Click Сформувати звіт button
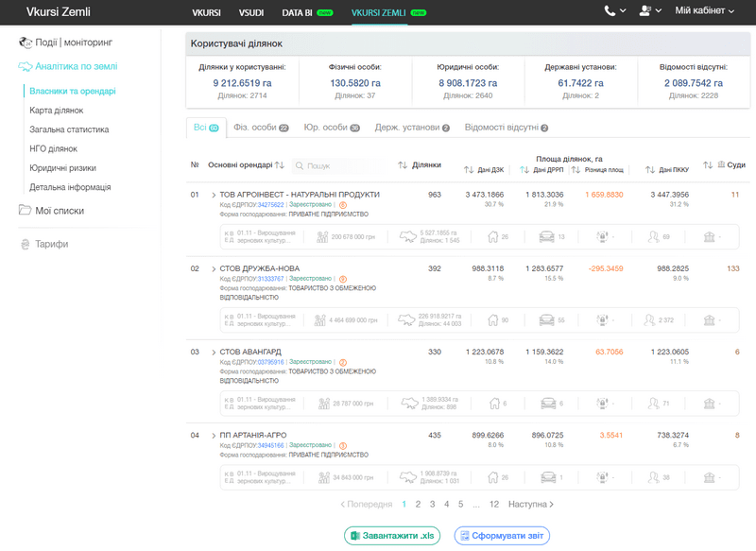Screen dimensions: 756x551 pos(502,536)
